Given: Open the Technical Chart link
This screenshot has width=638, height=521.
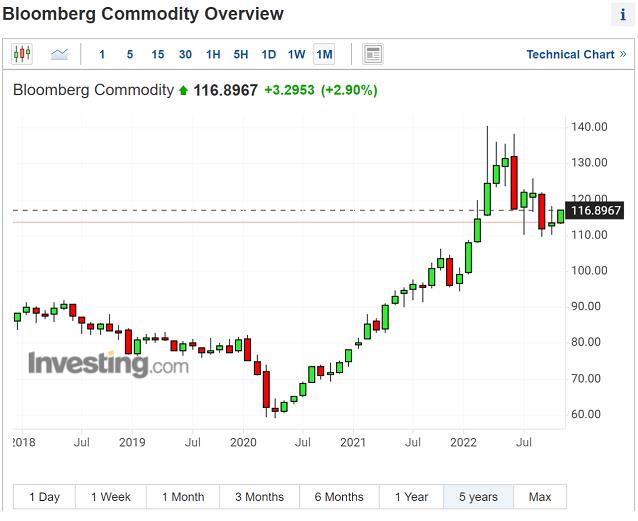Looking at the screenshot, I should coord(576,54).
